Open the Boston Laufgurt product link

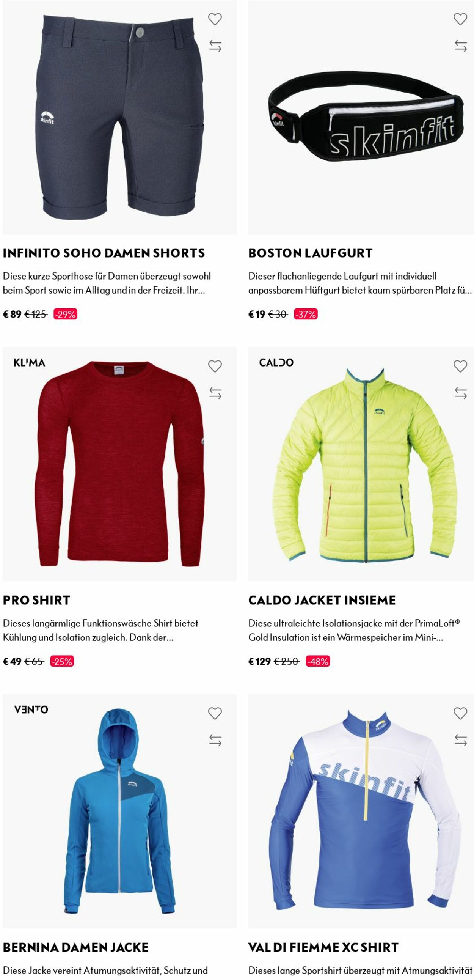[310, 253]
